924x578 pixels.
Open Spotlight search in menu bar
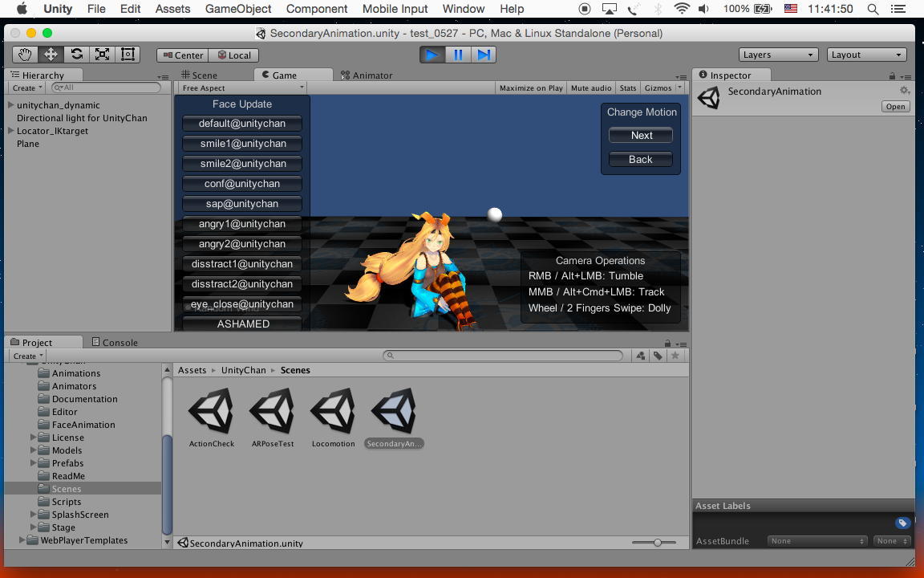[873, 9]
